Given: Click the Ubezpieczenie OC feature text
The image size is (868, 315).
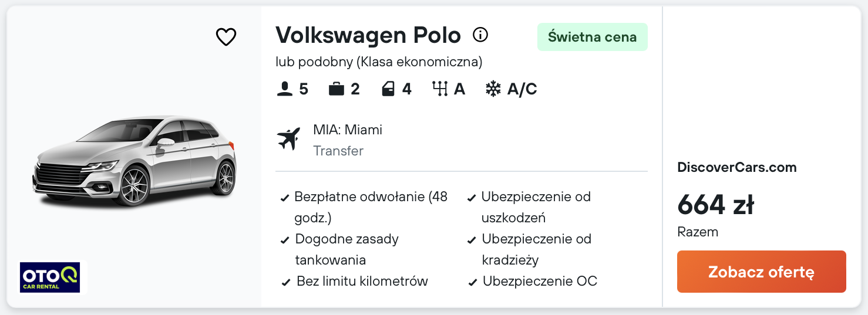Looking at the screenshot, I should (x=540, y=281).
